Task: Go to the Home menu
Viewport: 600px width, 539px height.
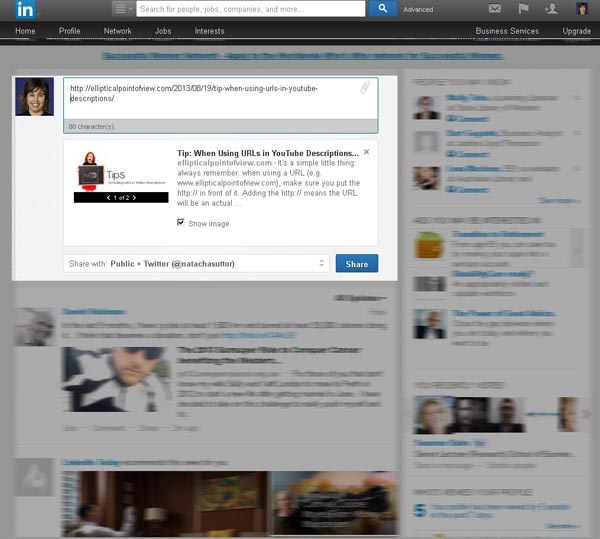Action: coord(25,31)
